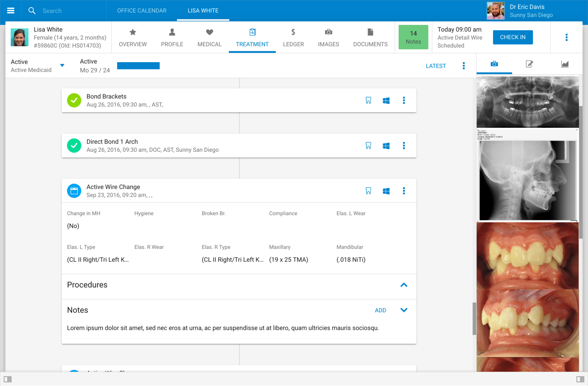This screenshot has width=588, height=386.
Task: Go to the Medical heart tab
Action: point(209,37)
